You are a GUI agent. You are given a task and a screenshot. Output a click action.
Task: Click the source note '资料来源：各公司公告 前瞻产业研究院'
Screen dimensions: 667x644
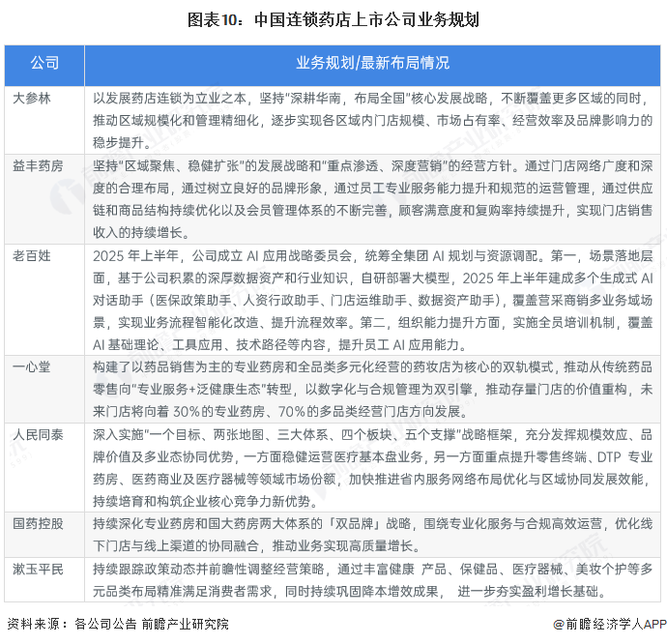click(x=118, y=624)
